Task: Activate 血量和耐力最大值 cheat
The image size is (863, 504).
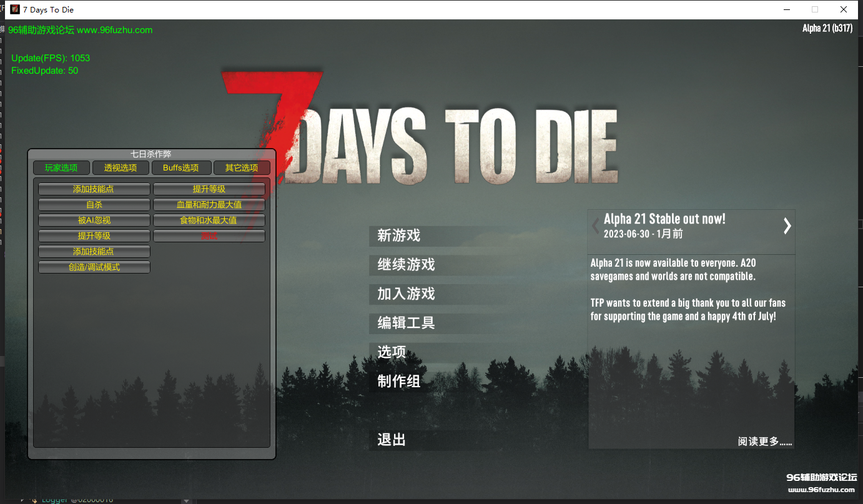Action: point(209,204)
